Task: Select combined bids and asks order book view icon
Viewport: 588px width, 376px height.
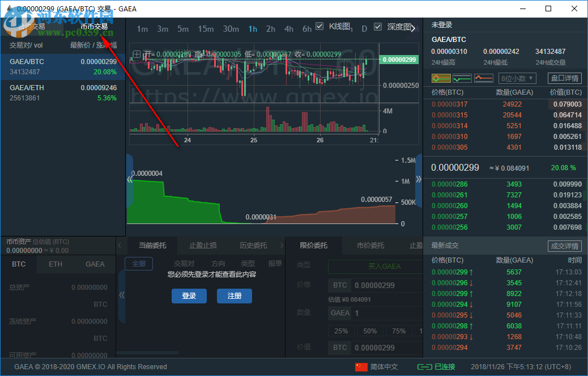Action: pyautogui.click(x=441, y=78)
